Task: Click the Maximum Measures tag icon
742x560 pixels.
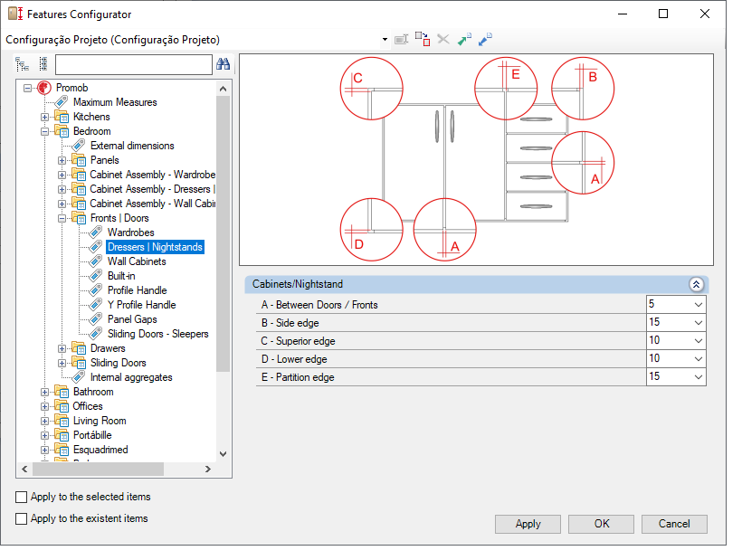Action: 62,101
